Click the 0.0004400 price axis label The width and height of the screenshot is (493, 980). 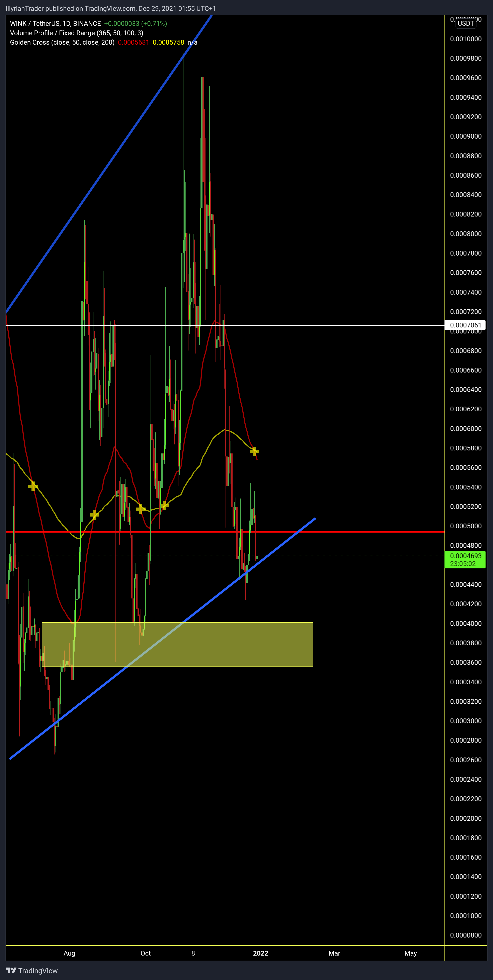pos(466,584)
